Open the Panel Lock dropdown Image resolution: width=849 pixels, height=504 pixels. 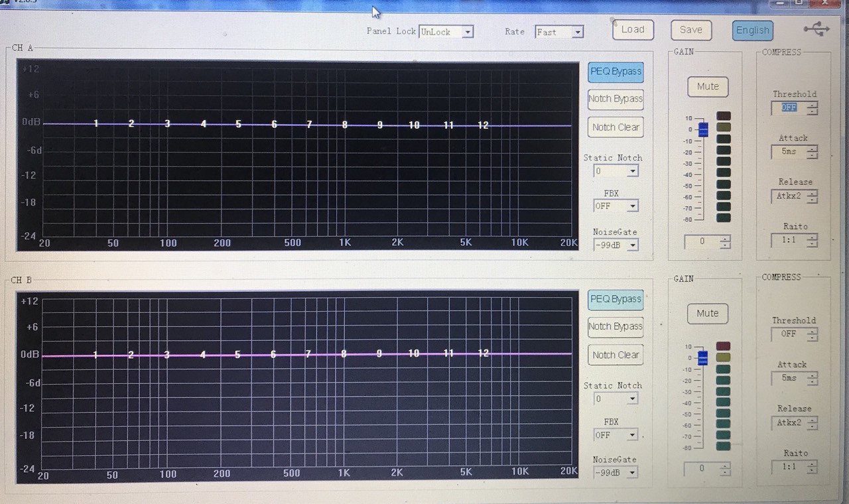click(x=468, y=32)
